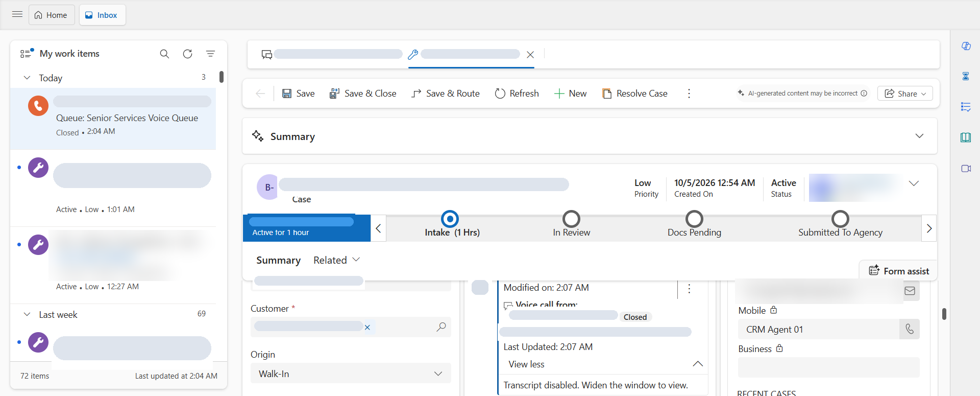Screen dimensions: 980x396
Task: Go back using the left arrow
Action: 260,94
